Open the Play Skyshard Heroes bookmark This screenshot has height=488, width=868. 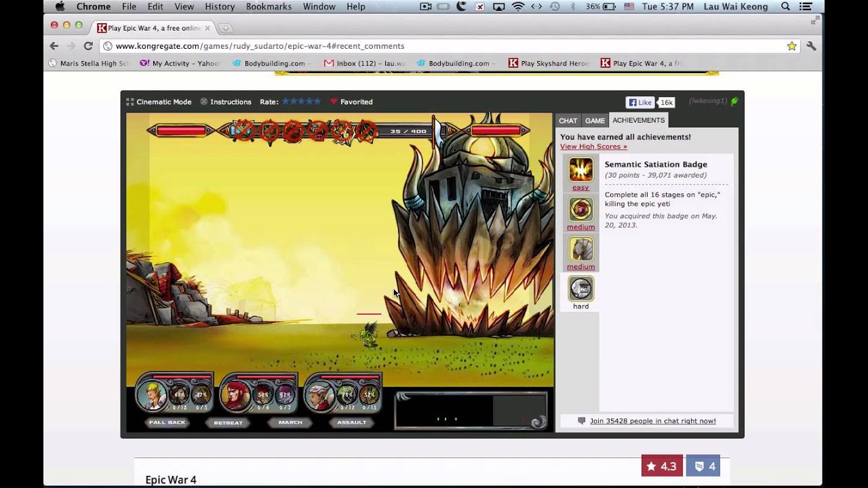[x=549, y=63]
